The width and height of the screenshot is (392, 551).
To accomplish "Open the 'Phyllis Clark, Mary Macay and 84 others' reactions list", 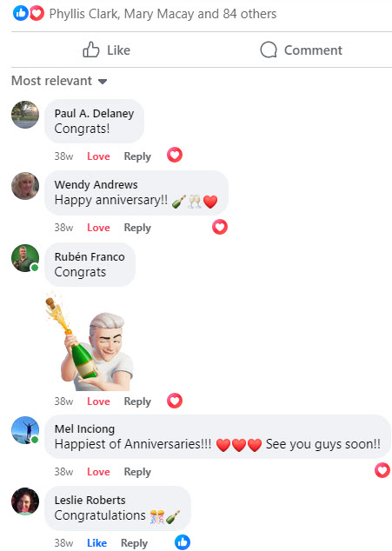I will [163, 14].
